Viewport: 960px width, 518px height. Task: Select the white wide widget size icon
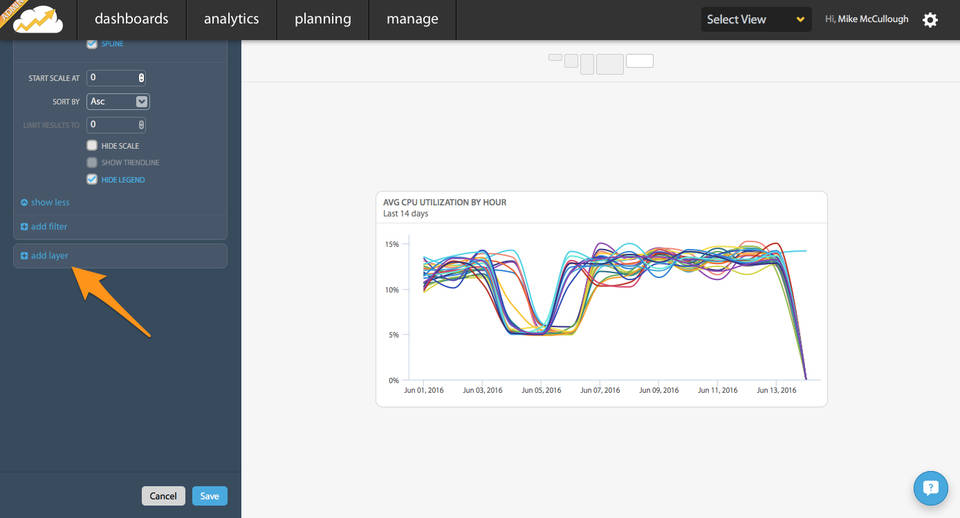[639, 61]
